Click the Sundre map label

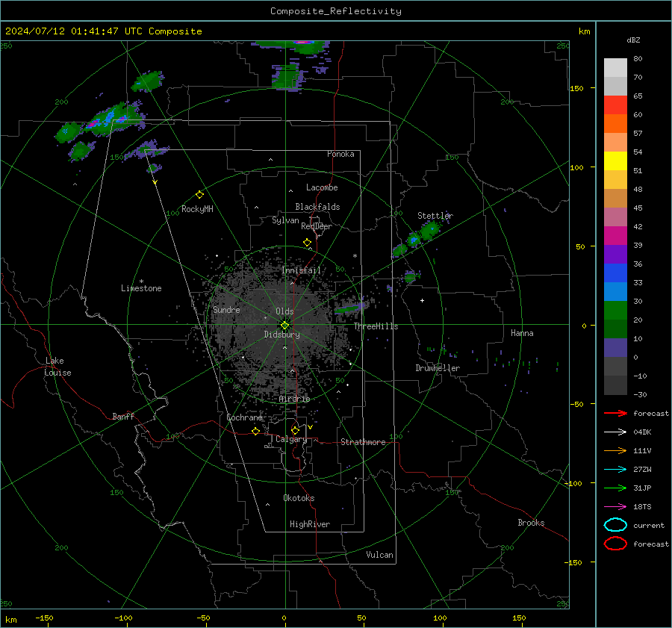[x=226, y=309]
